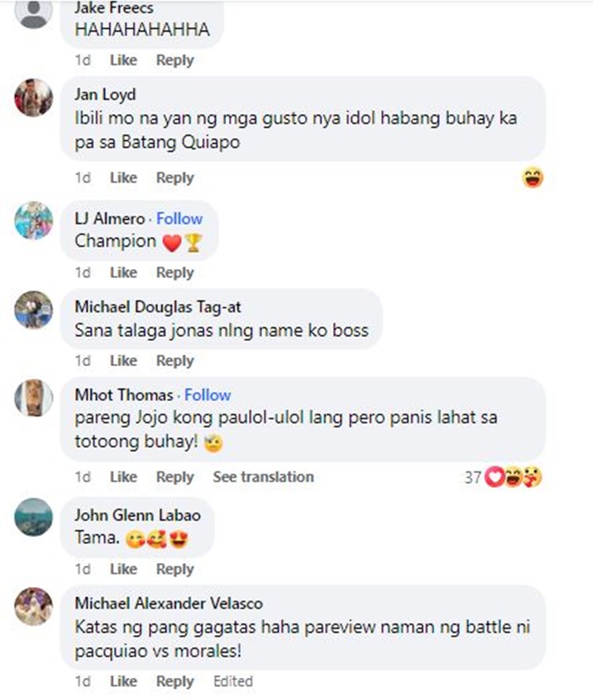This screenshot has height=700, width=593.
Task: Follow Mhot Thomas
Action: [x=207, y=395]
